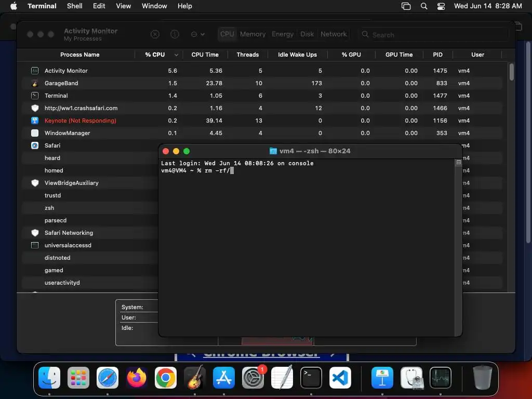
Task: Click the Keynote icon in process list
Action: pos(35,121)
